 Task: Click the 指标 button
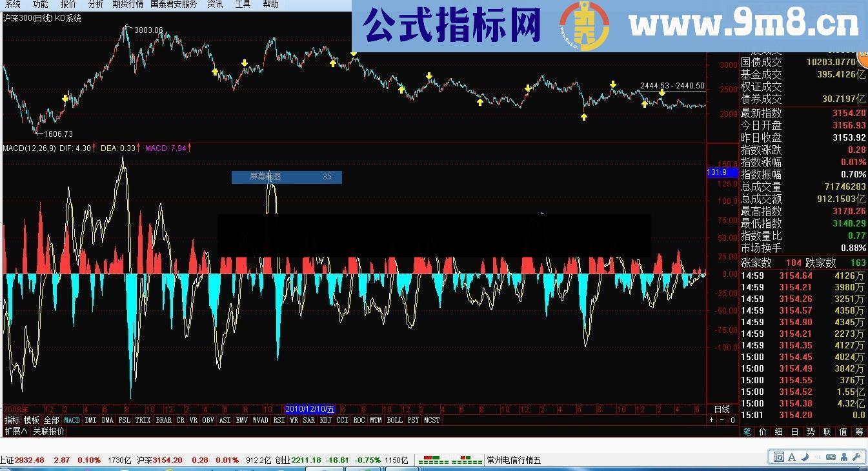[12, 420]
